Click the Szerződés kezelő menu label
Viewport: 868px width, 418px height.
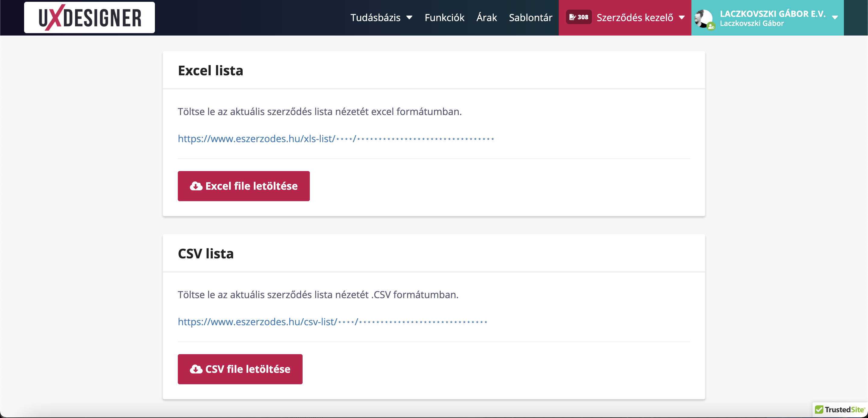point(634,17)
